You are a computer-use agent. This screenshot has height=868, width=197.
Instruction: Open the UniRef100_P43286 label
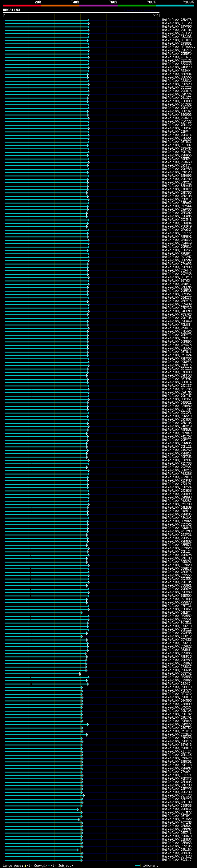click(x=176, y=474)
